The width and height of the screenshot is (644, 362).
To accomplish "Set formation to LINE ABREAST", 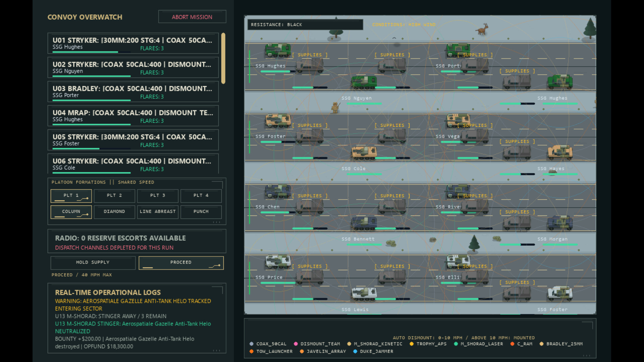I will tap(158, 212).
